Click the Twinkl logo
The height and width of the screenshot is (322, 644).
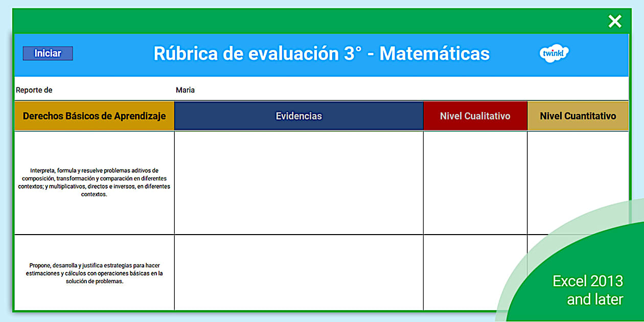click(x=554, y=53)
